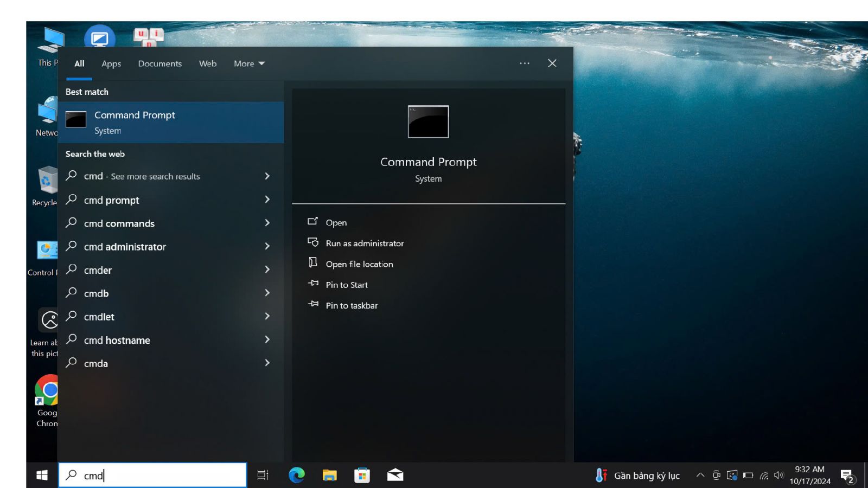Click the 'cmd hostname' web suggestion text
Viewport: 868px width, 488px height.
pos(117,341)
